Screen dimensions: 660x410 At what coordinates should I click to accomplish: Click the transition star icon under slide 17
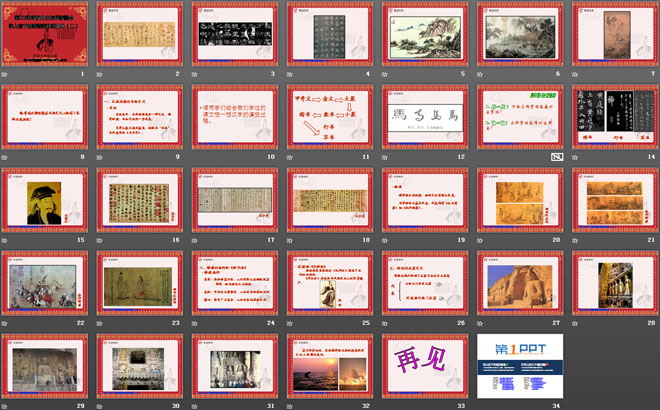pyautogui.click(x=194, y=240)
